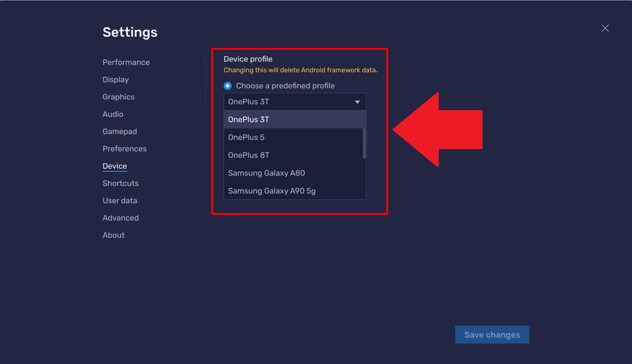Open the Advanced settings section
This screenshot has height=364, width=632.
click(x=121, y=218)
